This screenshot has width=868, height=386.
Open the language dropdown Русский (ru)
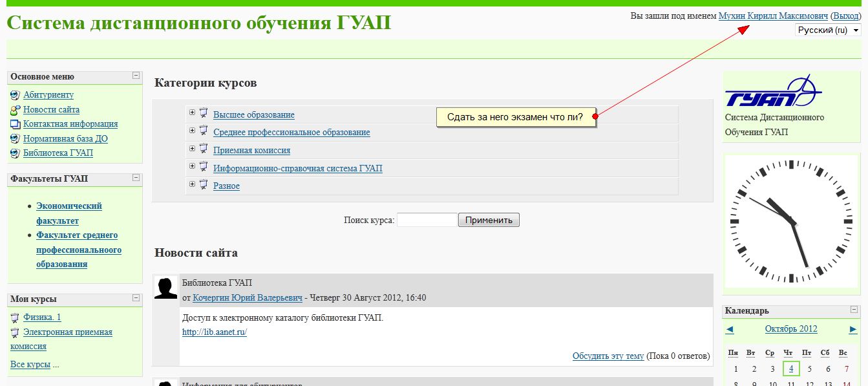coord(828,30)
